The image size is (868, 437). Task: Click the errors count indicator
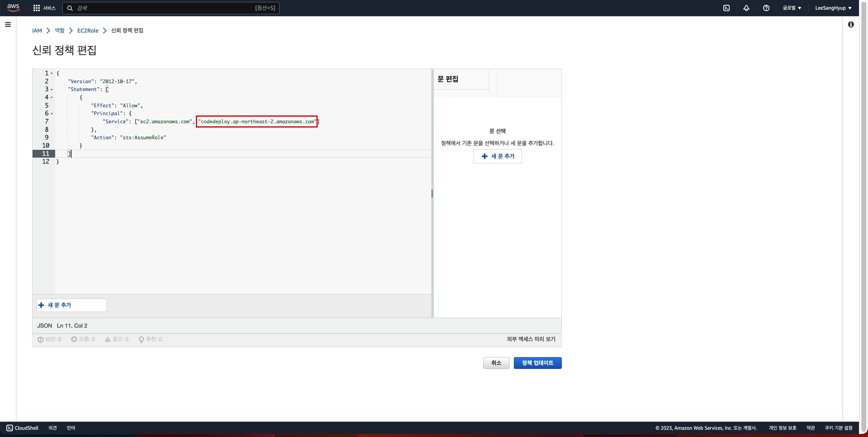[x=83, y=339]
